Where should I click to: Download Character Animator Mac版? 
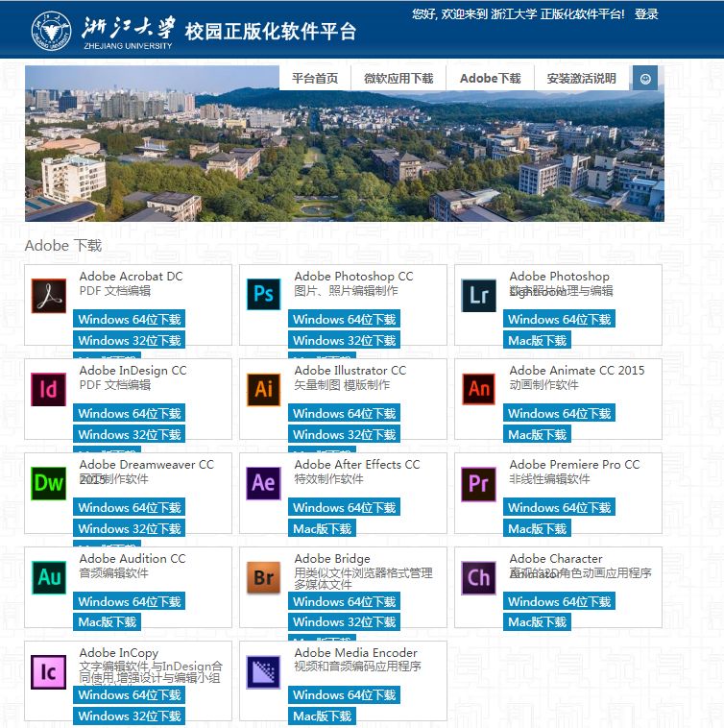[x=537, y=621]
